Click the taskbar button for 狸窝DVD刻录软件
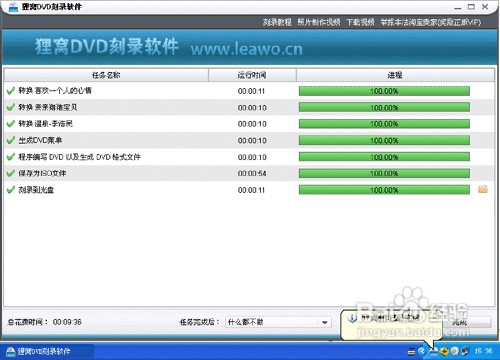 47,351
